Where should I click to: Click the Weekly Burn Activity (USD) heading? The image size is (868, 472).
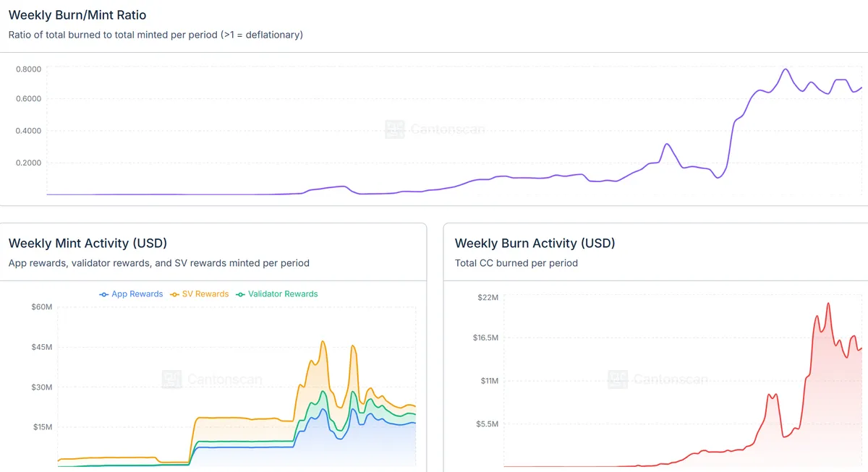pyautogui.click(x=535, y=244)
